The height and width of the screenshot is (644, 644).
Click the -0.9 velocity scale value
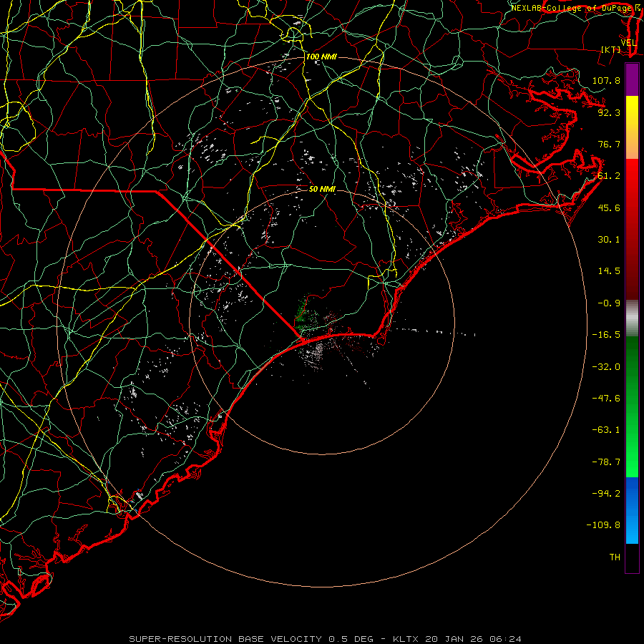tap(609, 303)
